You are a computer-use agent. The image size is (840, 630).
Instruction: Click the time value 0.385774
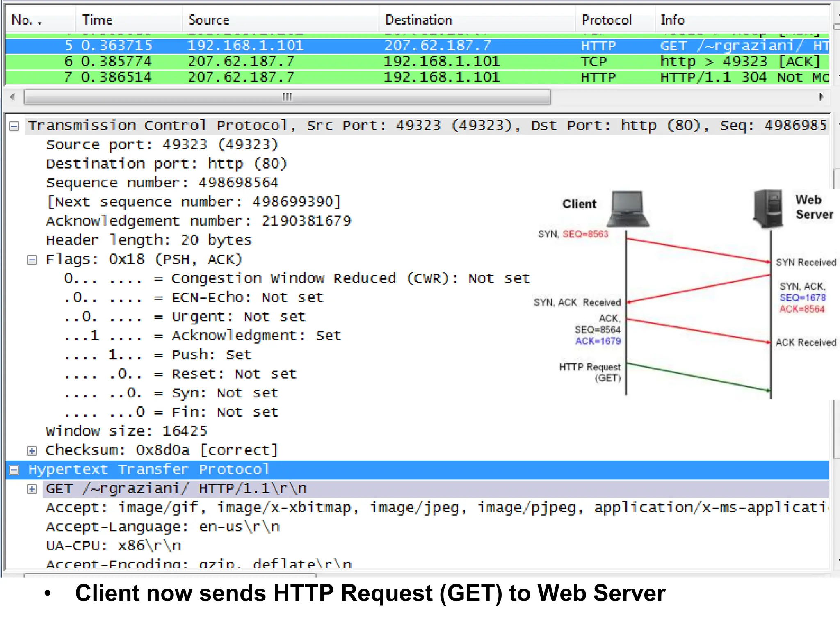point(116,62)
